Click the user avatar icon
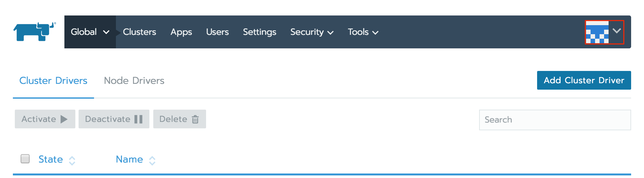This screenshot has height=178, width=644. pyautogui.click(x=597, y=32)
